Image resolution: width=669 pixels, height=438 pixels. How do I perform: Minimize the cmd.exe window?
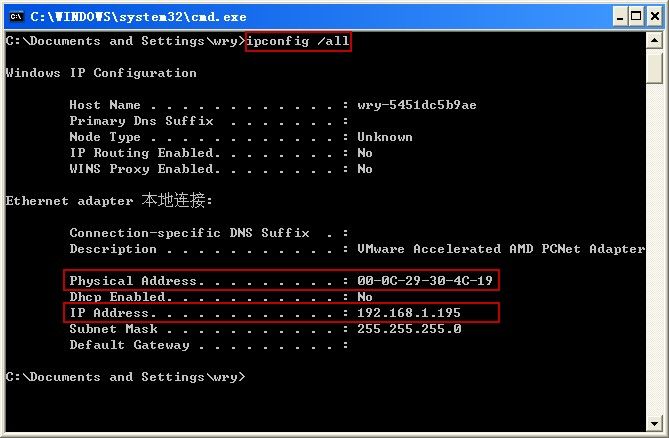pyautogui.click(x=620, y=17)
